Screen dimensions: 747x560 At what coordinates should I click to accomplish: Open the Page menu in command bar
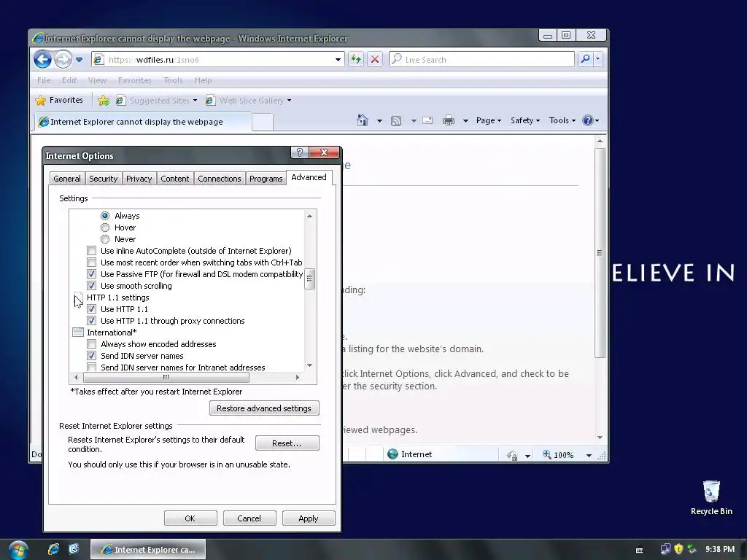pyautogui.click(x=488, y=120)
